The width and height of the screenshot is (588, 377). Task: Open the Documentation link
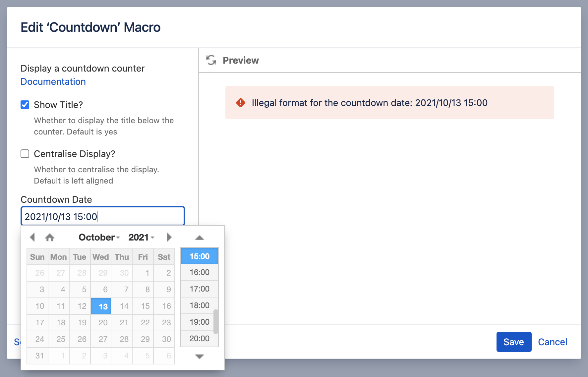(53, 81)
